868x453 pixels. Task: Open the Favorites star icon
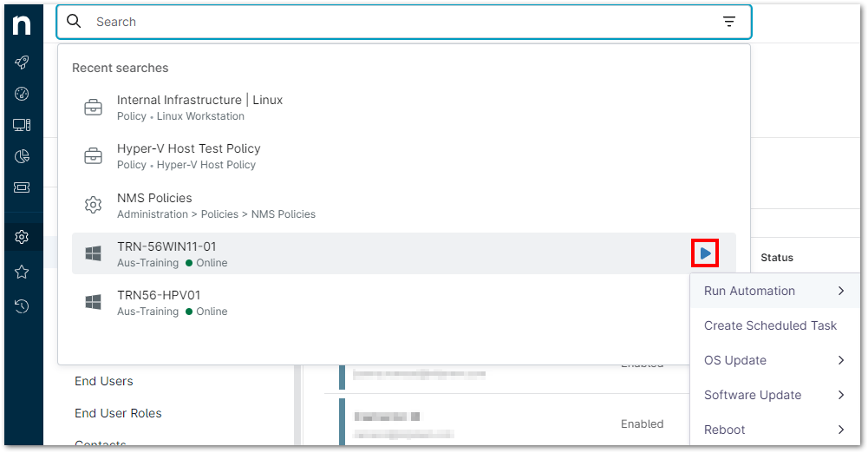pyautogui.click(x=22, y=272)
